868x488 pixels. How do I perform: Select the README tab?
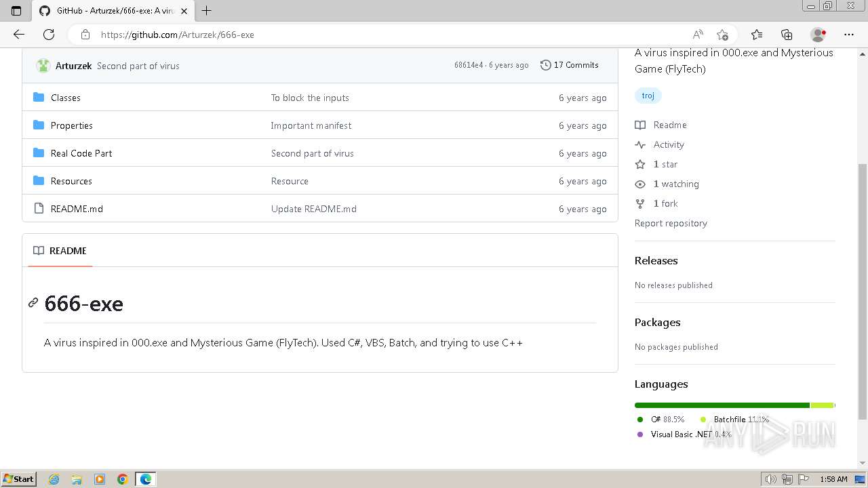(x=60, y=251)
